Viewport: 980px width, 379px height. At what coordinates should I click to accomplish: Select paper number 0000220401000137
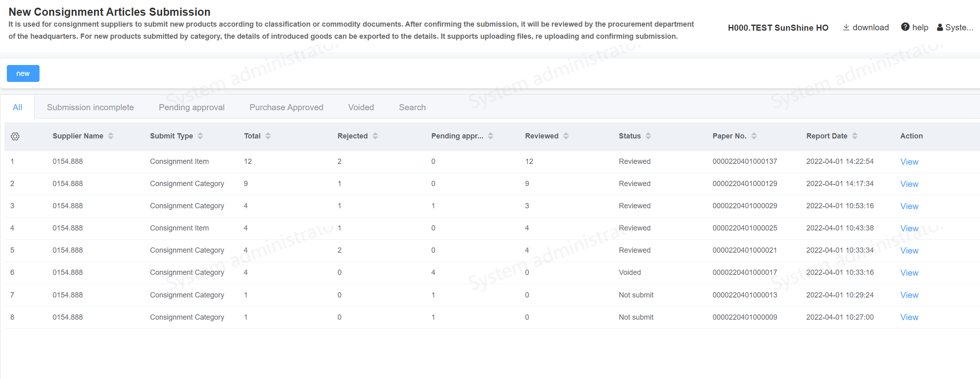tap(744, 161)
